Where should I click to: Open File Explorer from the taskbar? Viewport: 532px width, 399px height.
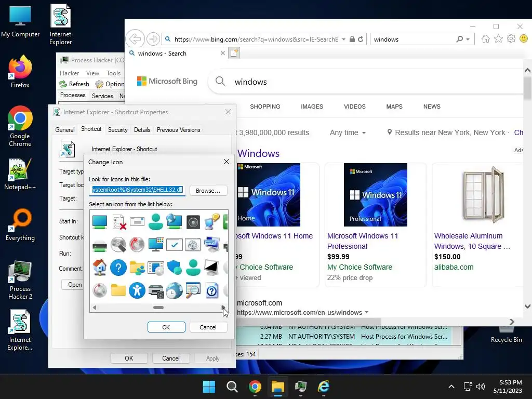pos(277,387)
